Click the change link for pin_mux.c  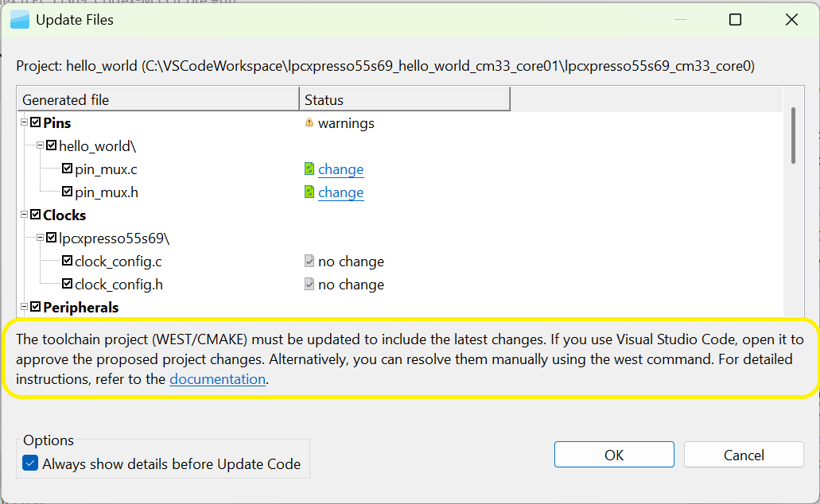[340, 169]
